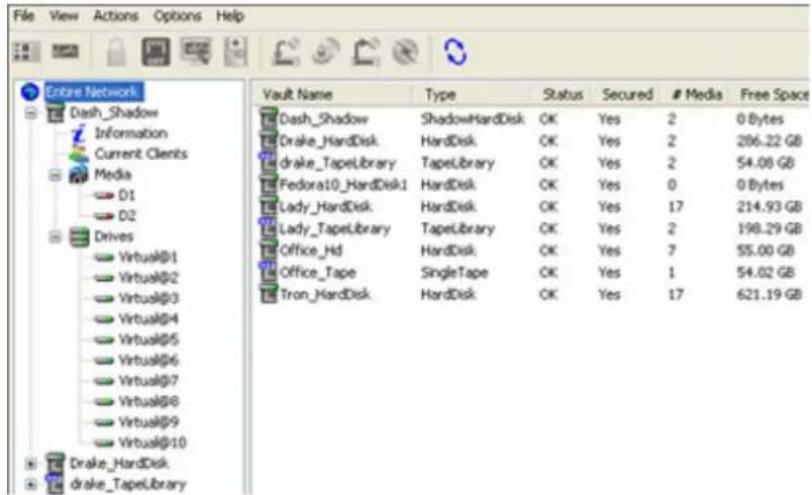Viewport: 812px width, 495px height.
Task: Select drive Virtual@7
Action: click(x=148, y=381)
